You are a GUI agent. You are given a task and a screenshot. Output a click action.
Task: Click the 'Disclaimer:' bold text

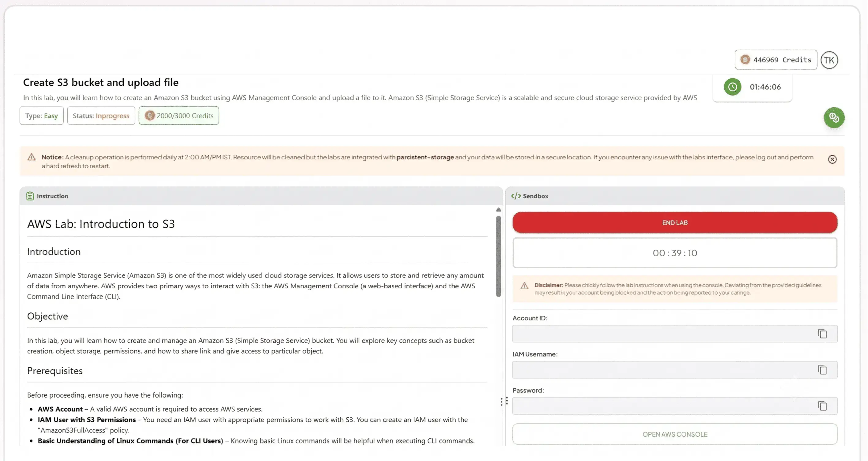(x=549, y=285)
